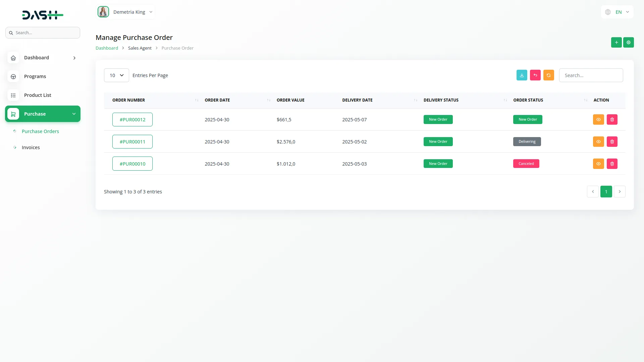Delete order #PUR00010 with trash icon

coord(612,164)
